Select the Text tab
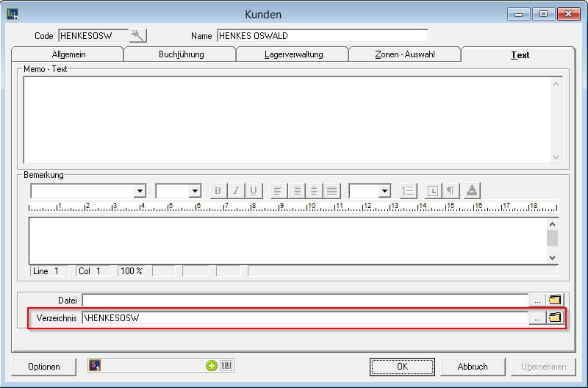The width and height of the screenshot is (588, 388). click(x=520, y=54)
